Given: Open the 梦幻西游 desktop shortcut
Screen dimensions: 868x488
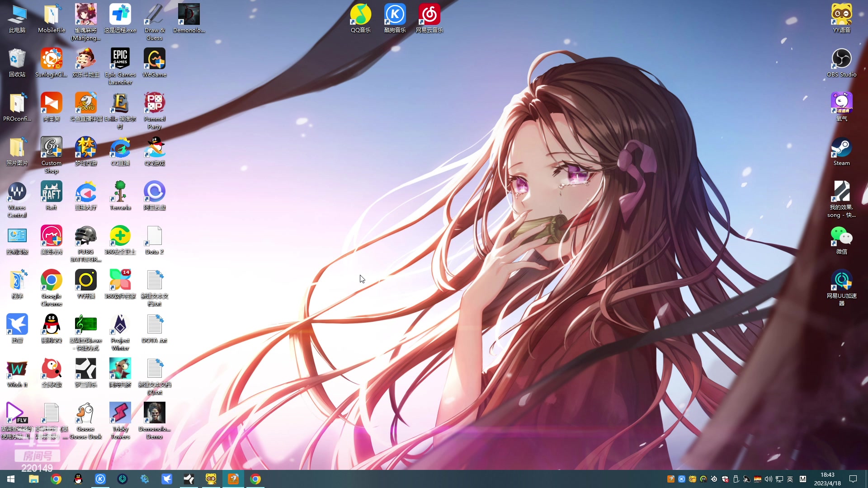Looking at the screenshot, I should tap(86, 151).
